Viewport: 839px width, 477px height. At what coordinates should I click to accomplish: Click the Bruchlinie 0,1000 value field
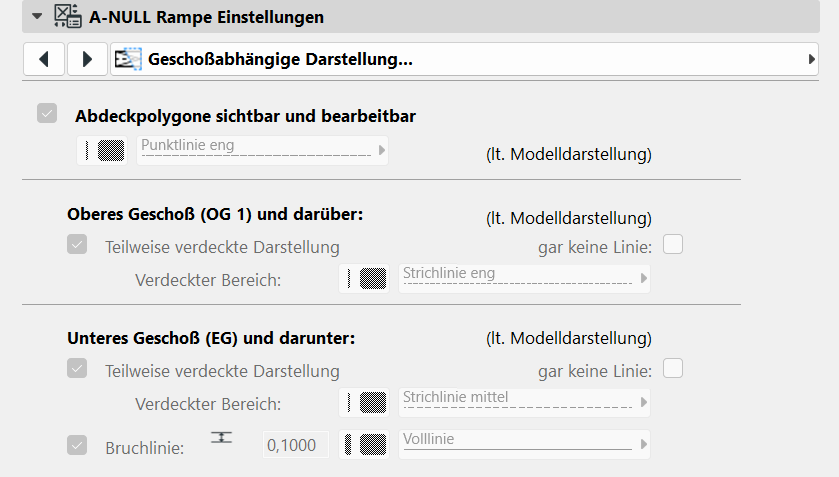(x=295, y=445)
